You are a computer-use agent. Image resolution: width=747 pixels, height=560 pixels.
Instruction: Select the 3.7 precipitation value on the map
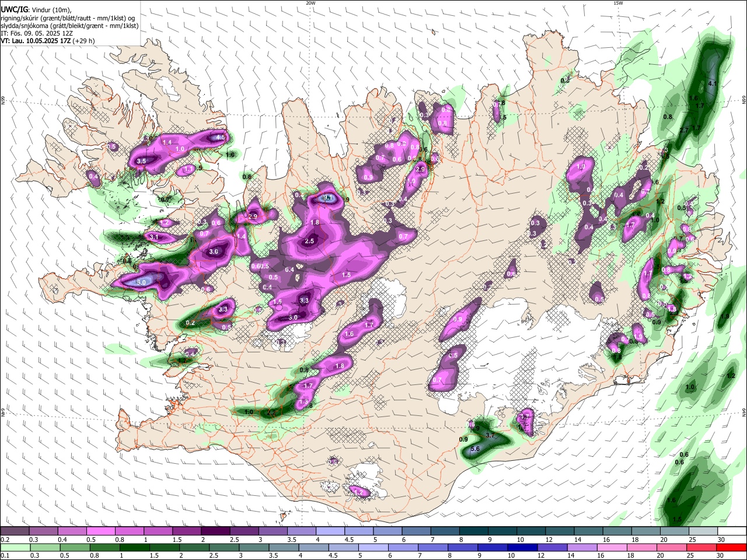(x=490, y=436)
